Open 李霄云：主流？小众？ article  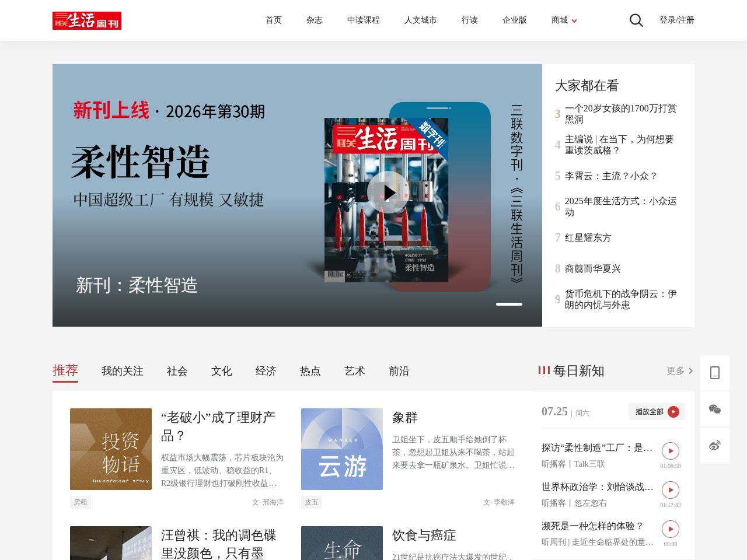click(611, 176)
